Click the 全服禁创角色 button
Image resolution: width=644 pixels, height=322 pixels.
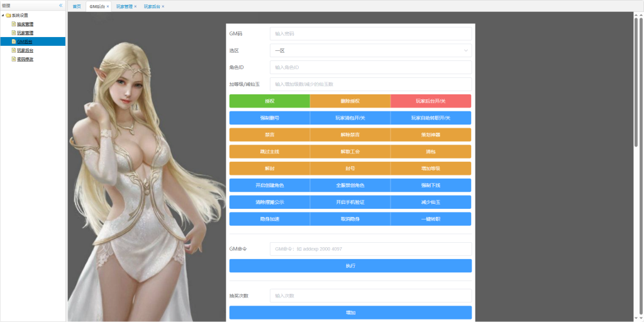click(x=350, y=186)
